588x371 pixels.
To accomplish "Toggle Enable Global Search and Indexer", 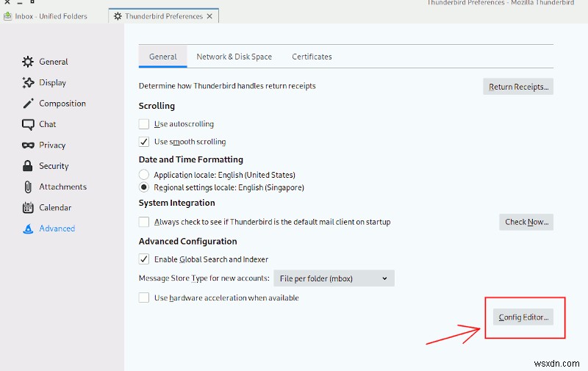I will [x=143, y=259].
